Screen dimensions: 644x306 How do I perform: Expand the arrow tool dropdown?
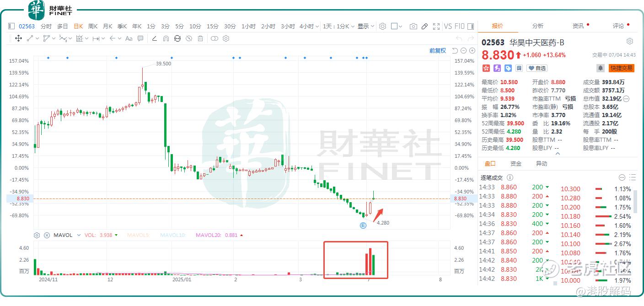119,39
